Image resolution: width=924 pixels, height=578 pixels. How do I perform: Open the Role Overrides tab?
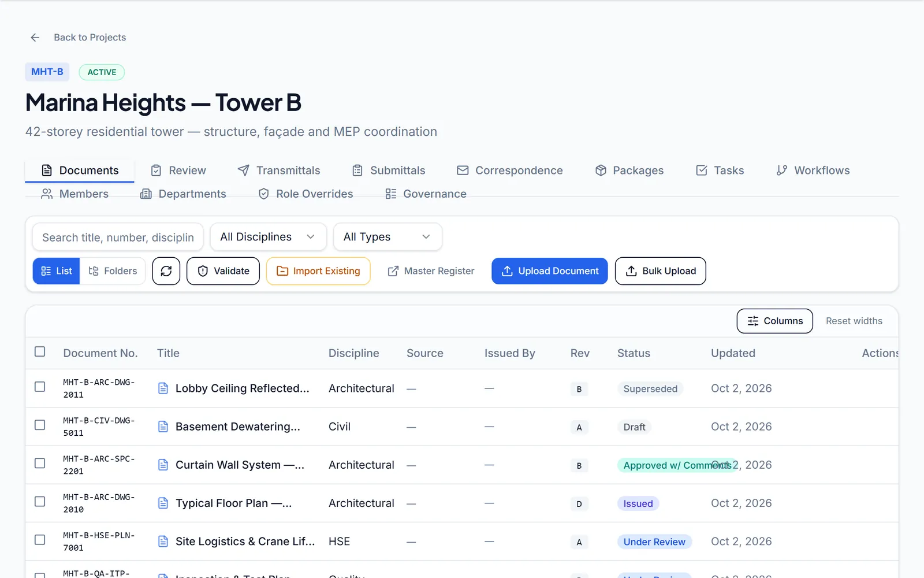[306, 194]
